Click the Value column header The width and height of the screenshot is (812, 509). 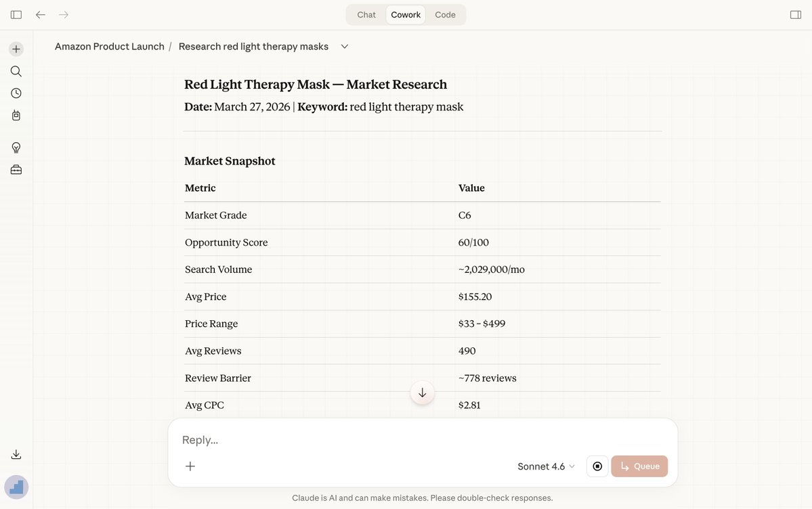[471, 188]
